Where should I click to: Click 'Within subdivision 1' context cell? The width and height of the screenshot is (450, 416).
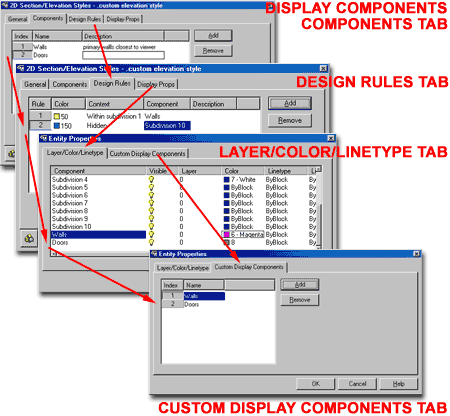114,116
